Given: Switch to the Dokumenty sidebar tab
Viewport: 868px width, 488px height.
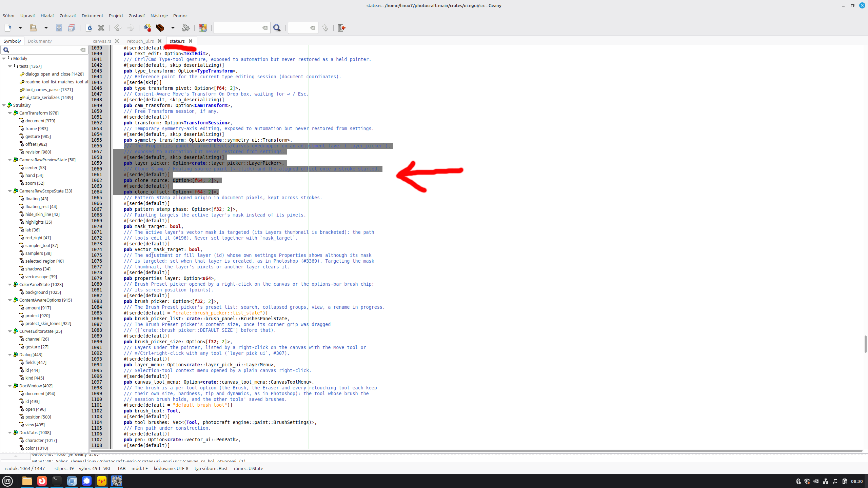Looking at the screenshot, I should (x=40, y=41).
